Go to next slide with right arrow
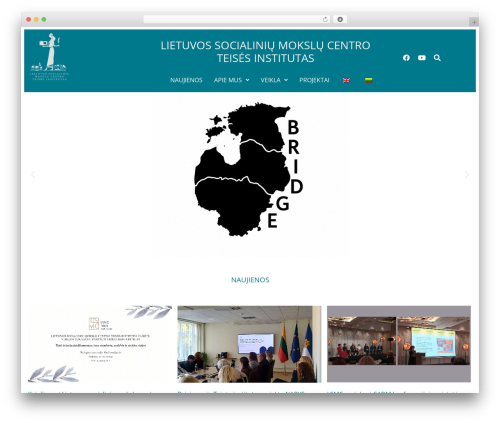The image size is (500, 423). pos(467,175)
